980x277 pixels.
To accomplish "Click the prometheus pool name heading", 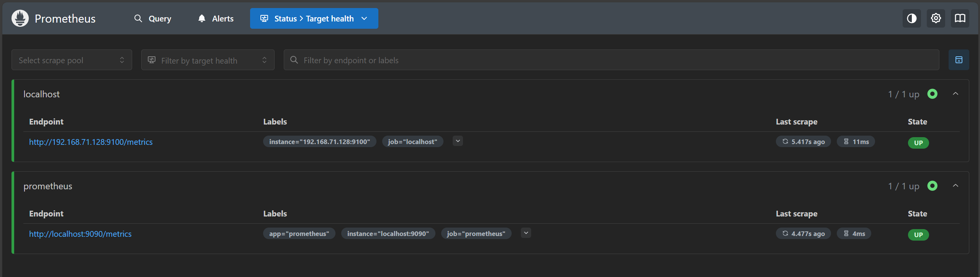I will tap(48, 186).
